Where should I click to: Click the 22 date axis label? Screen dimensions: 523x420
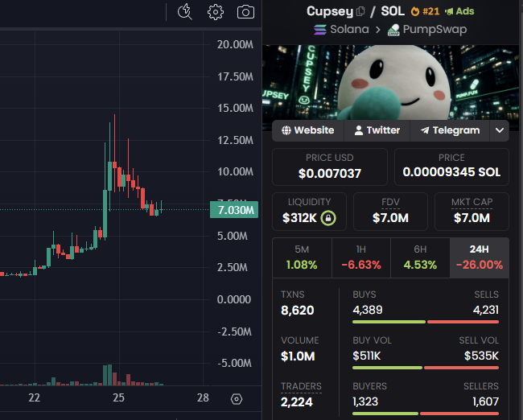pyautogui.click(x=35, y=397)
